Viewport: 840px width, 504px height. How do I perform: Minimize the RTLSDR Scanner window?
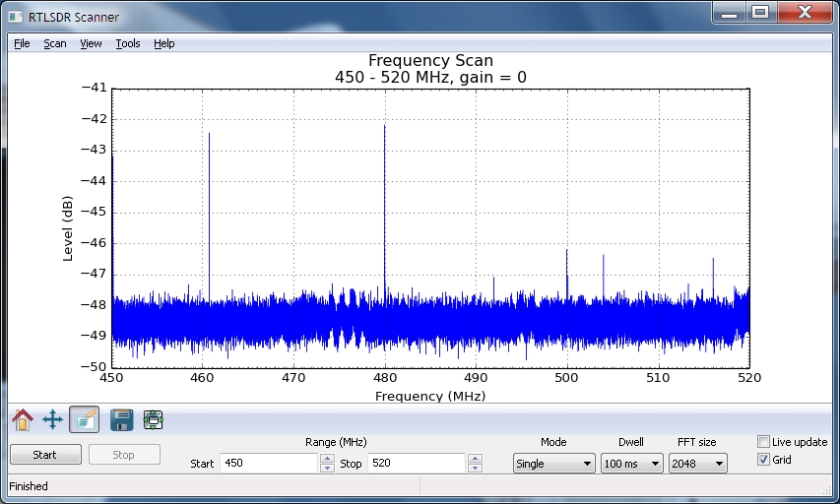click(x=729, y=13)
